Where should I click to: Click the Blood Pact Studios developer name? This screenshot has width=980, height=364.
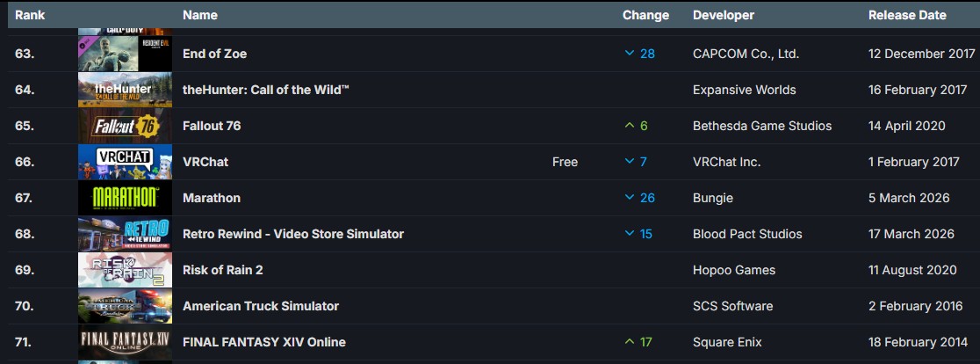(747, 234)
